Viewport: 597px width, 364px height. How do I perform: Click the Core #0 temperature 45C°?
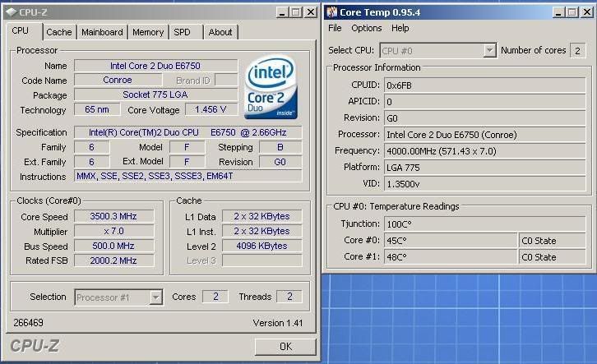tap(451, 241)
